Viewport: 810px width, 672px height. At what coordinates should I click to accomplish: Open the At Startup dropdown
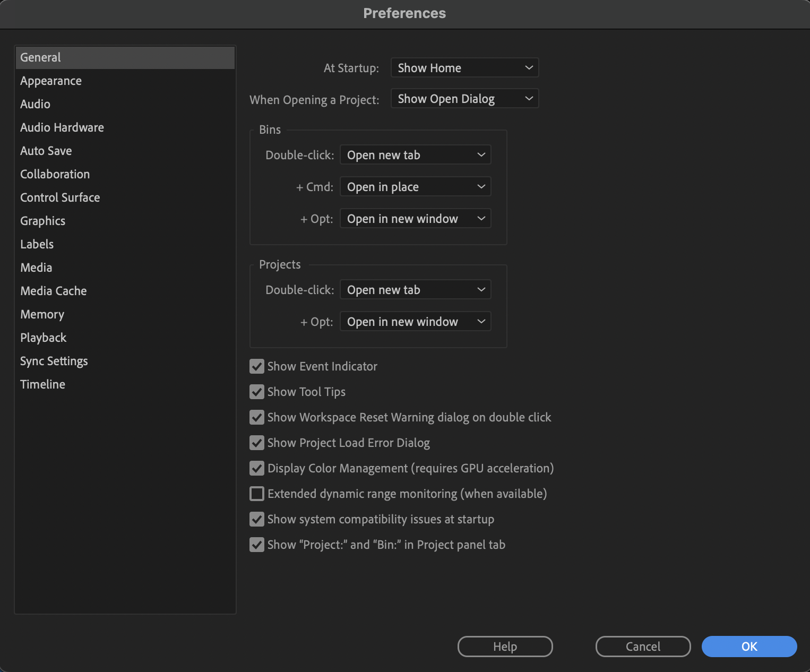click(x=464, y=67)
